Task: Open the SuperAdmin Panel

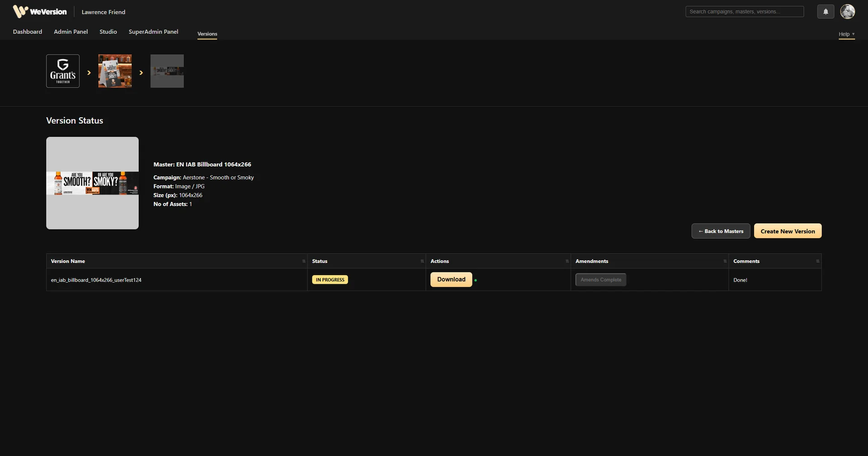Action: [153, 32]
